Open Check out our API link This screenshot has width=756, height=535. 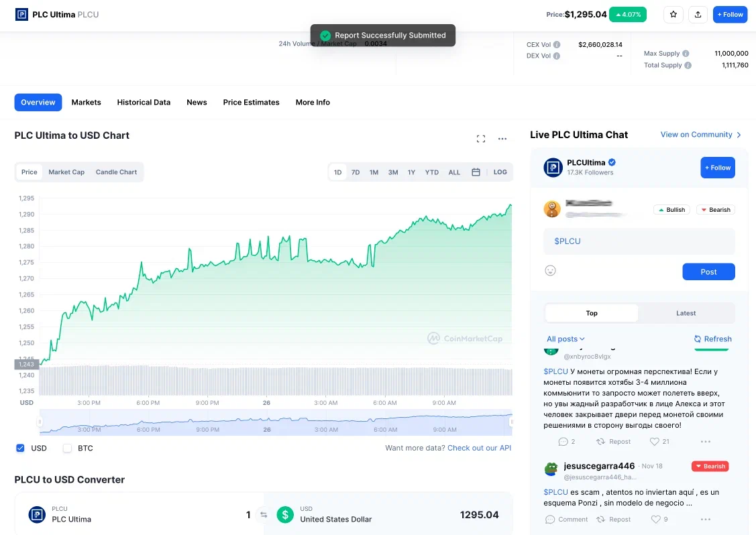[x=479, y=448]
